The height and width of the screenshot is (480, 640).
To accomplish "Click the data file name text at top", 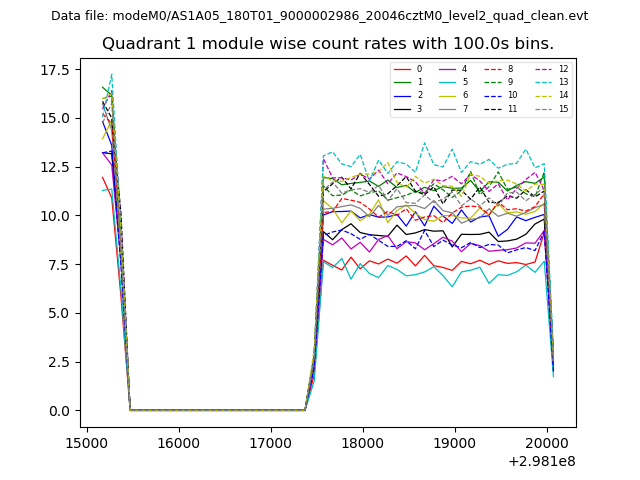I will coord(319,16).
